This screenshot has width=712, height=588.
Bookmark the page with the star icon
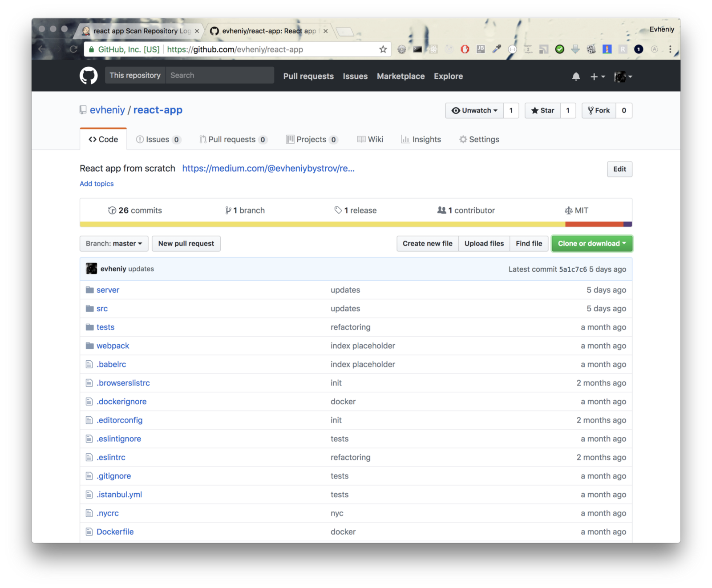point(383,49)
